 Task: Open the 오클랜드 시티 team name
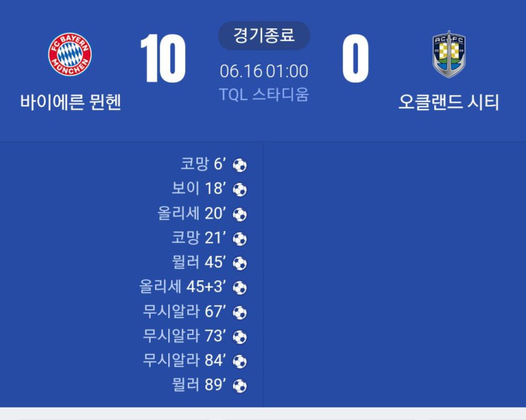tap(449, 102)
